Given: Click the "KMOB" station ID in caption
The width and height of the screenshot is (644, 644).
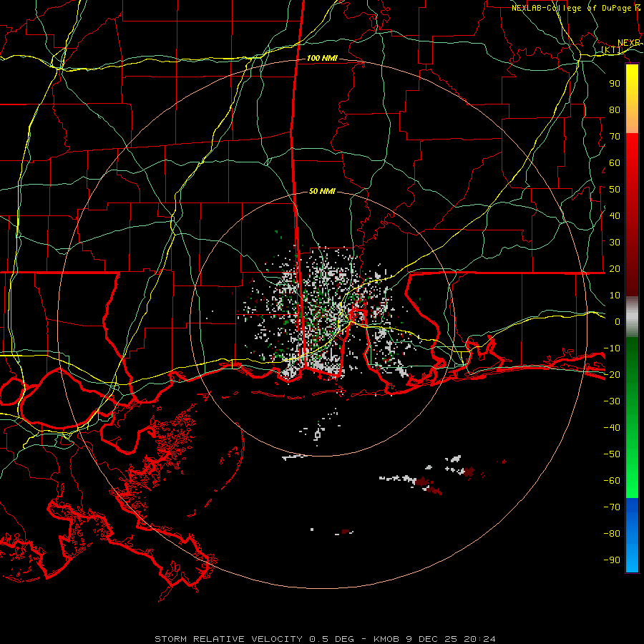Looking at the screenshot, I should click(386, 639).
